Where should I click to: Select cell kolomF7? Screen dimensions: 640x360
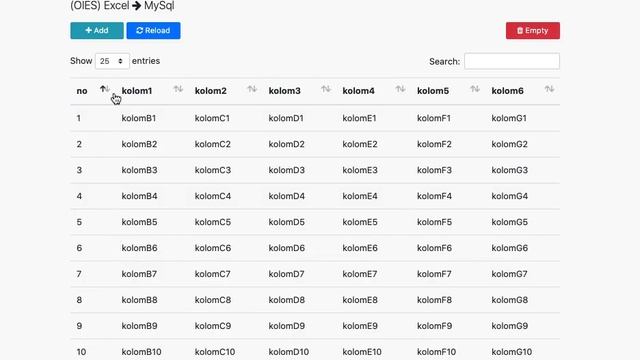(434, 274)
